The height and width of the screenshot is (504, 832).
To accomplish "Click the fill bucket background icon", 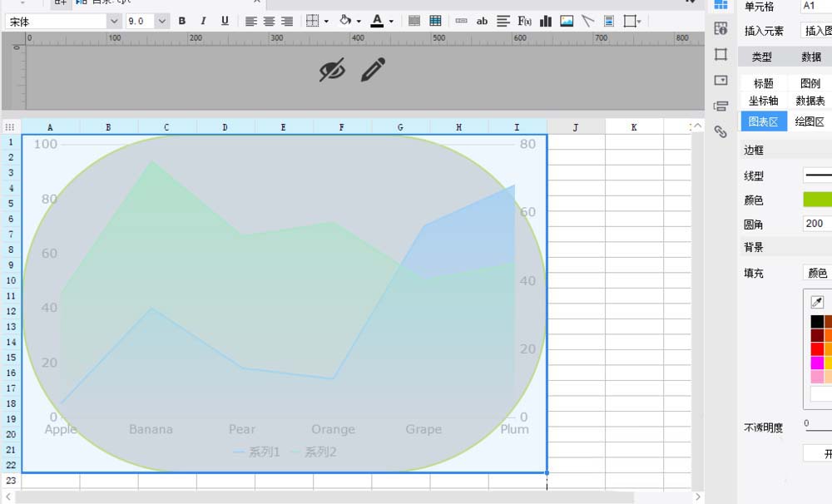I will click(345, 21).
